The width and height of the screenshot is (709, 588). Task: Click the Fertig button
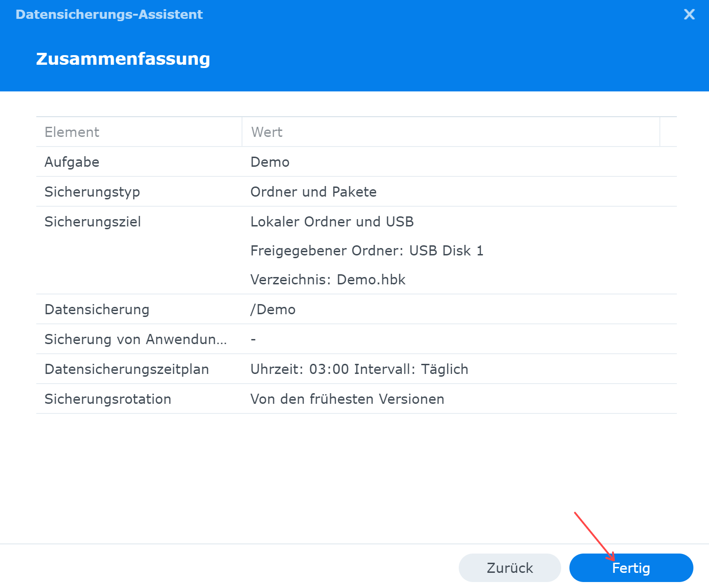[631, 568]
